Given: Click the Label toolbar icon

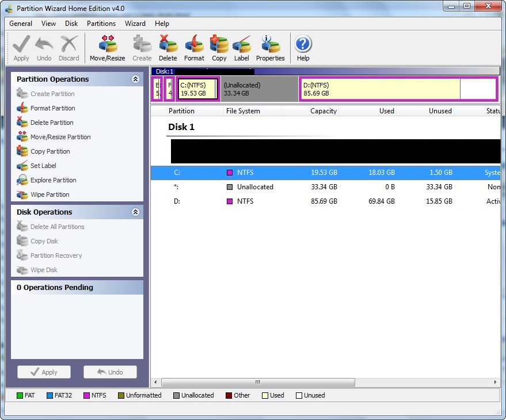Looking at the screenshot, I should pos(241,44).
